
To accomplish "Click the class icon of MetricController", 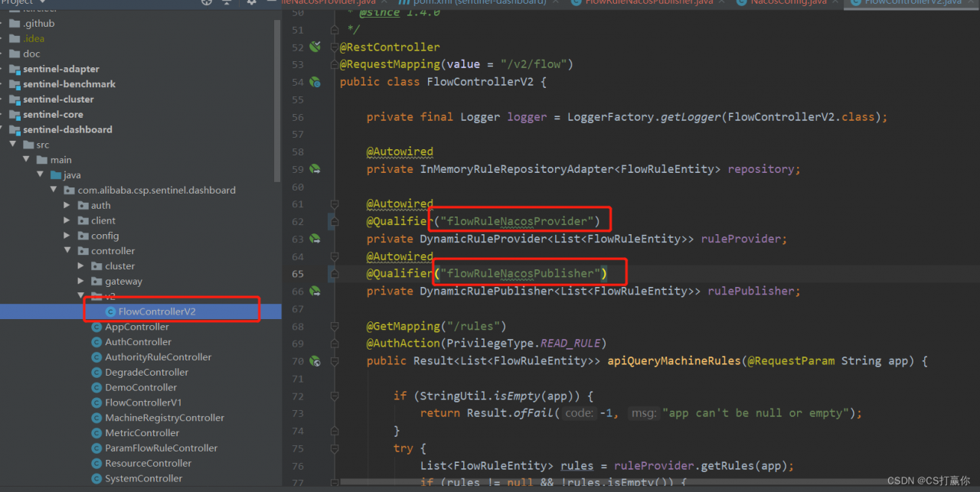I will click(96, 433).
